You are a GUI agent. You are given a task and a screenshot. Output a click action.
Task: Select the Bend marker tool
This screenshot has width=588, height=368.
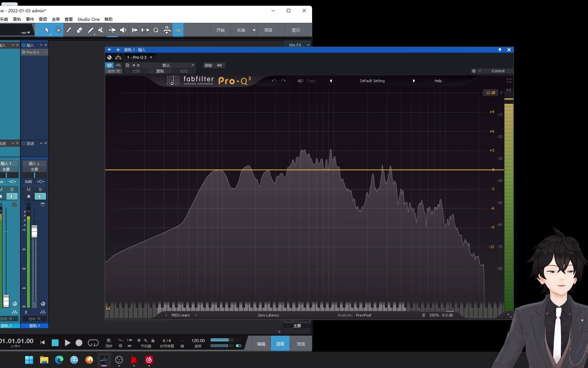112,30
